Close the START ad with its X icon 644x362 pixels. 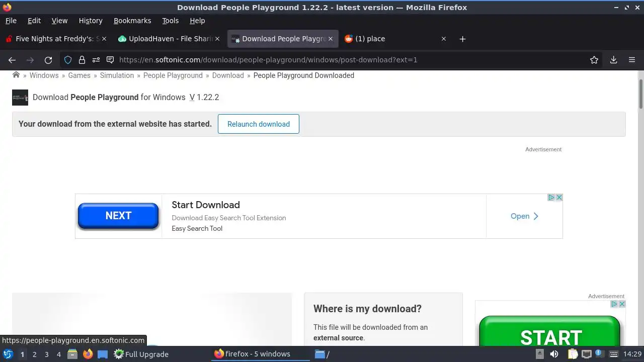[622, 304]
